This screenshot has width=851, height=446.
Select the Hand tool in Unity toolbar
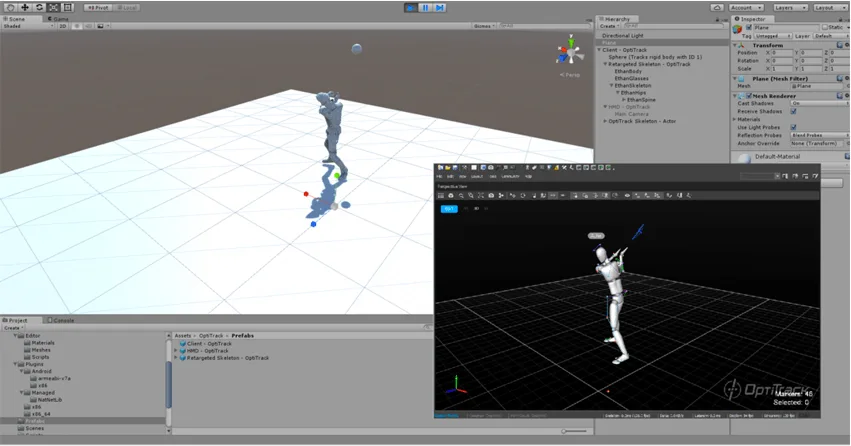(10, 8)
